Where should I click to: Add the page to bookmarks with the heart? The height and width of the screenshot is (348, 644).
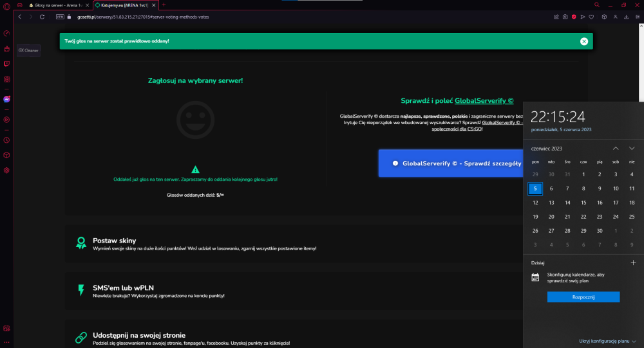click(x=591, y=17)
